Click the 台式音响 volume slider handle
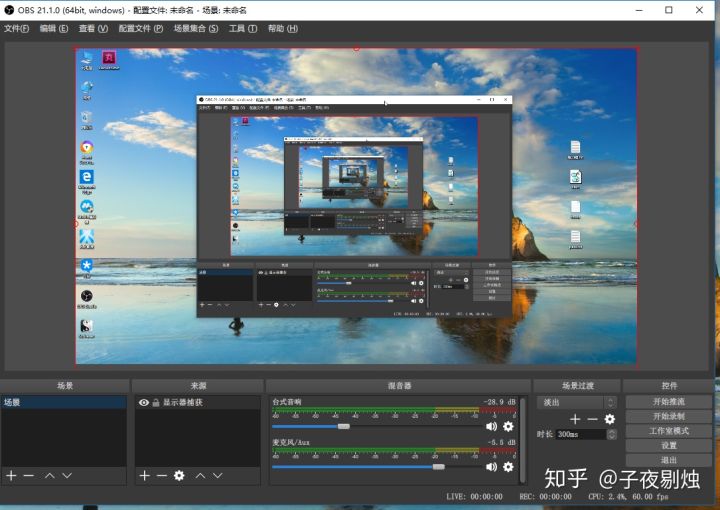720x510 pixels. coord(344,426)
